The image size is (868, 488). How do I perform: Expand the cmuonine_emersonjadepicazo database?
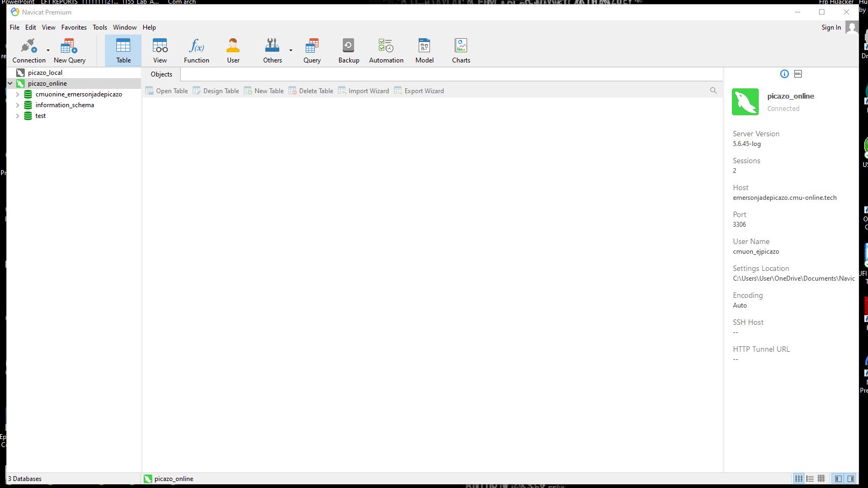click(x=18, y=94)
